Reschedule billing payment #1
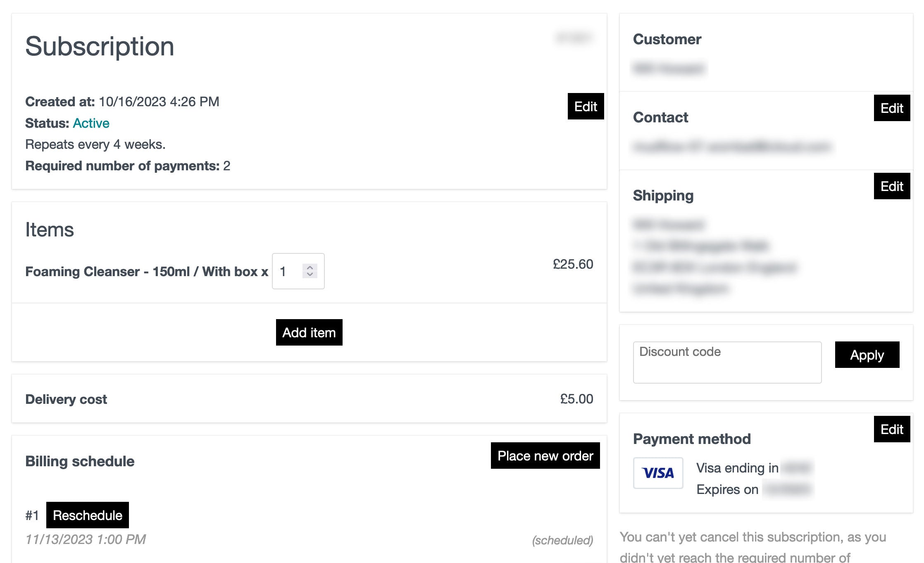Screen dimensions: 924x563 click(x=88, y=515)
